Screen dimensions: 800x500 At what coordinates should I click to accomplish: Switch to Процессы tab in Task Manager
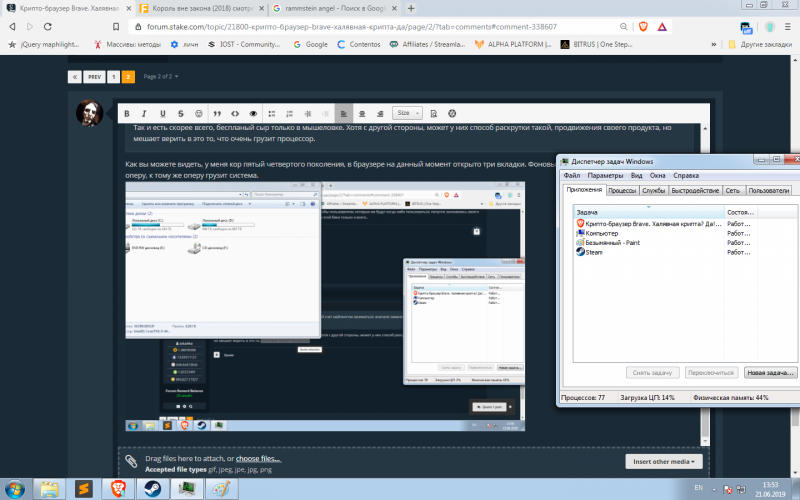[622, 190]
